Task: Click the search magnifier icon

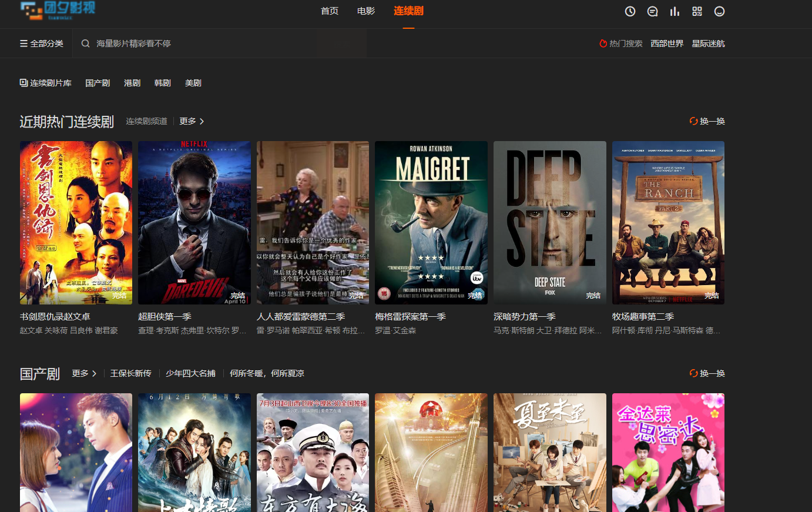Action: coord(85,43)
